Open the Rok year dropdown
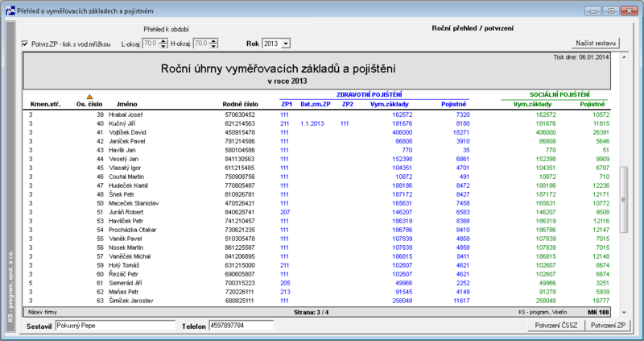The height and width of the screenshot is (341, 644). click(286, 44)
